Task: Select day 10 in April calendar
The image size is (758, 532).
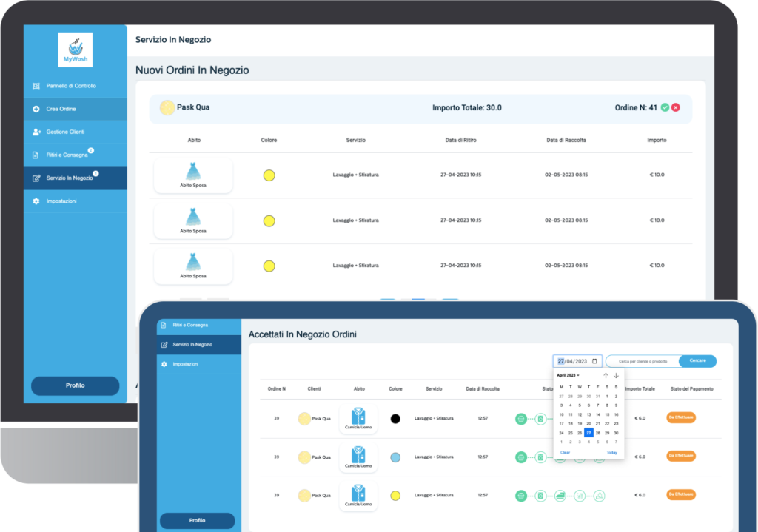Action: tap(561, 414)
